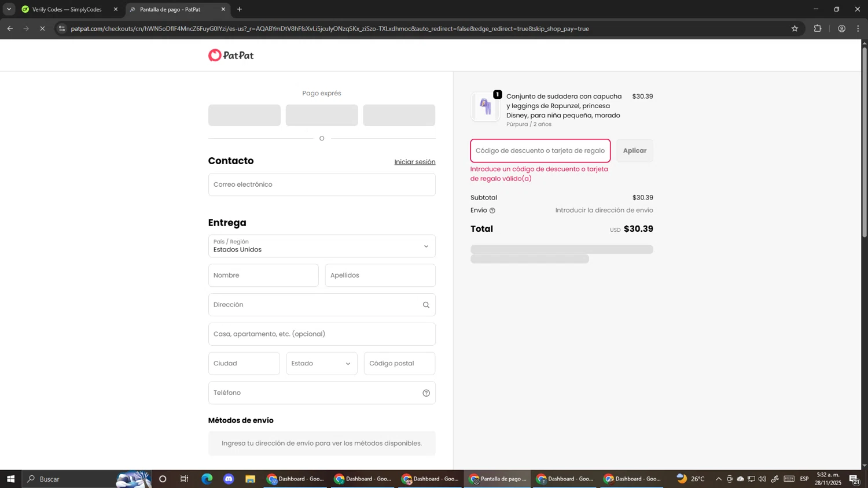Focus the Correo electrónico field
The height and width of the screenshot is (488, 868).
point(322,184)
